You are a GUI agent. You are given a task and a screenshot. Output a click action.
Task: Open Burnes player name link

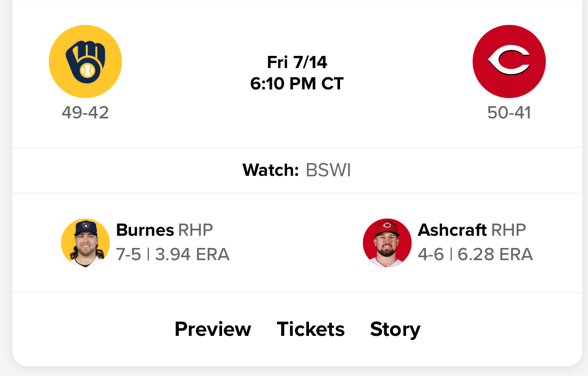[x=145, y=230]
